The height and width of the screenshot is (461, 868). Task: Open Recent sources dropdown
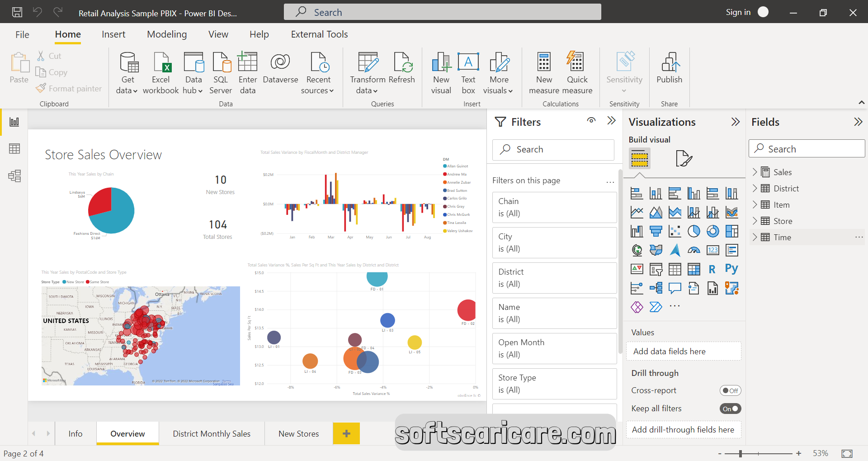(318, 73)
